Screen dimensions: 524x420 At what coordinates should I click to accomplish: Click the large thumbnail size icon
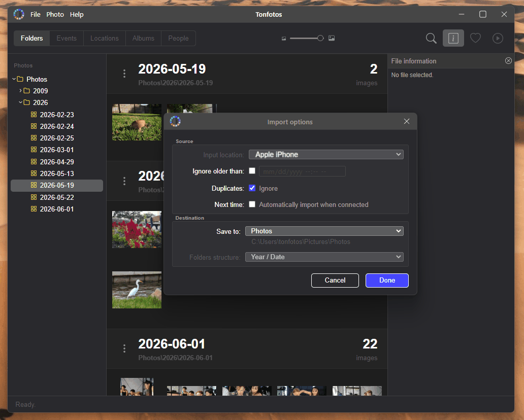tap(332, 38)
